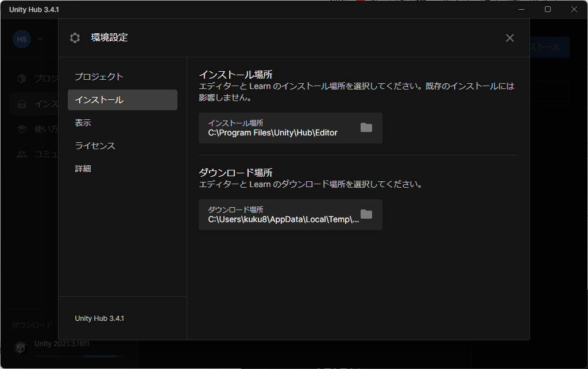Click the blue インストール button at top right
This screenshot has width=588, height=369.
[548, 46]
